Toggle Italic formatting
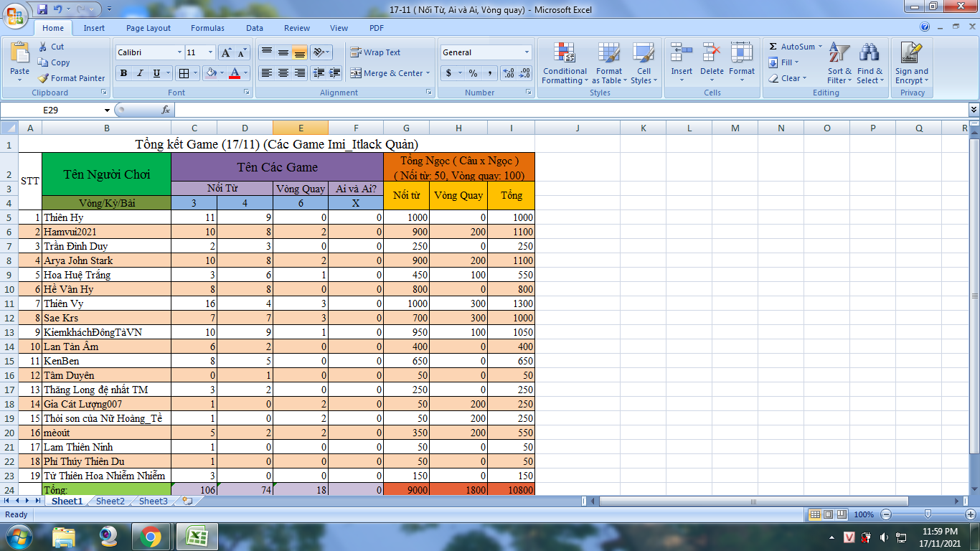The width and height of the screenshot is (980, 551). pyautogui.click(x=140, y=73)
